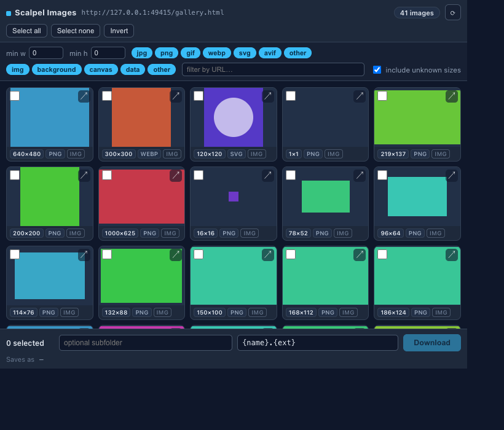Viewport: 504px width, 430px height.
Task: Click the small purple 16×16 thumbnail
Action: coord(234,197)
